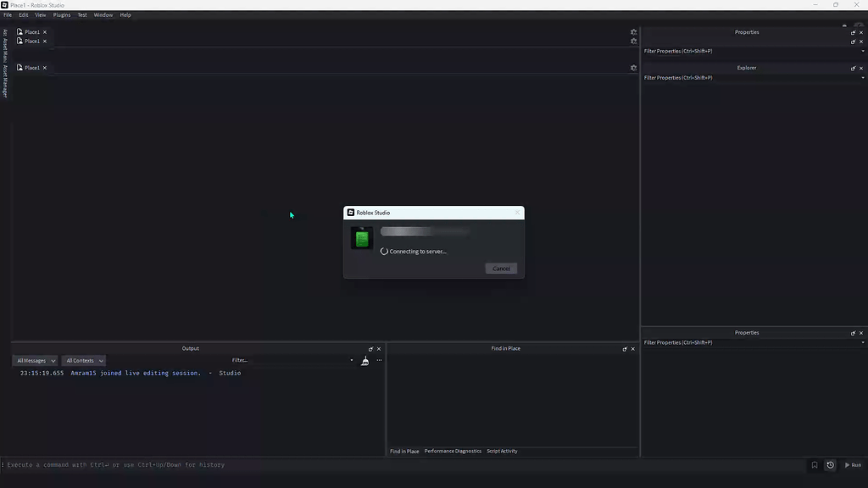The width and height of the screenshot is (868, 488).
Task: Close the top Properties panel
Action: pyautogui.click(x=861, y=33)
